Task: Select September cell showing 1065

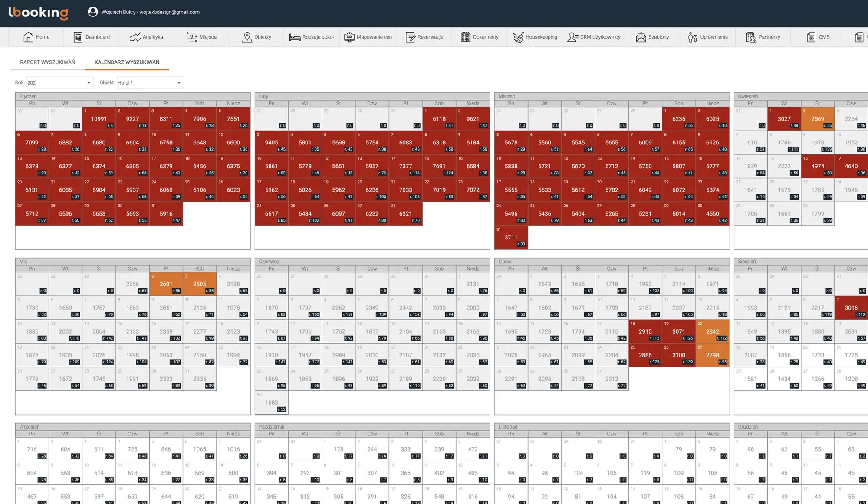Action: 200,449
